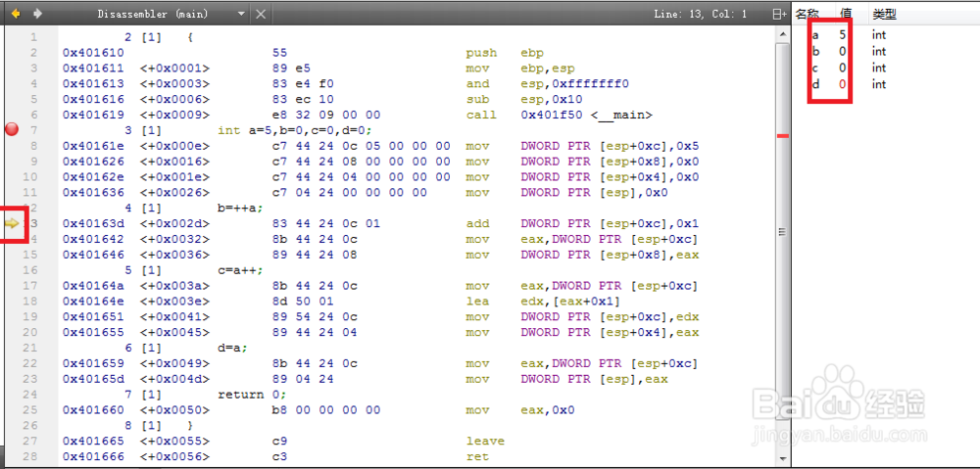Click source line int a=5,b=0,c=0,d=0;
Image resolution: width=980 pixels, height=469 pixels.
[x=295, y=130]
